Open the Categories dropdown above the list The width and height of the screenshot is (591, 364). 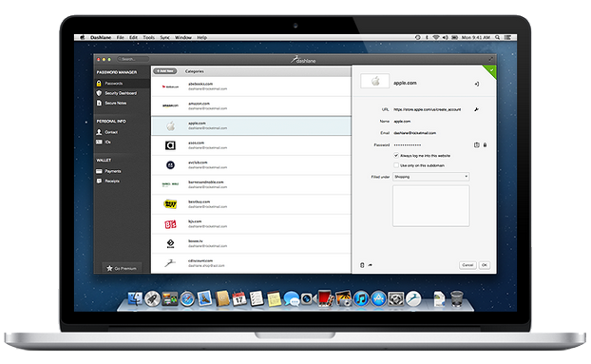195,71
